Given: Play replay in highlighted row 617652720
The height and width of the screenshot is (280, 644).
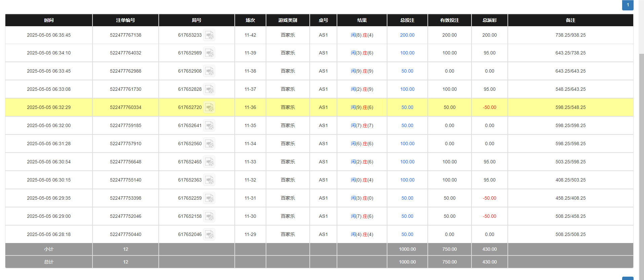Looking at the screenshot, I should (209, 108).
